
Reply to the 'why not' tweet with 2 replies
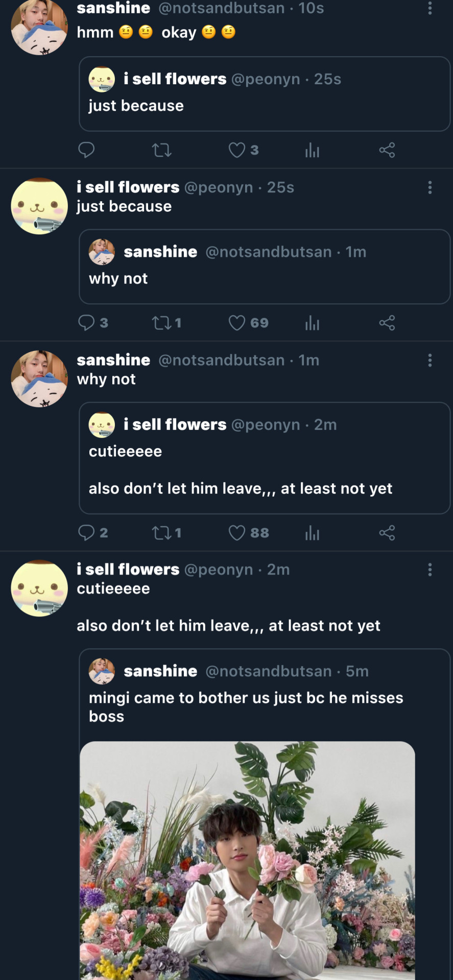(x=86, y=533)
